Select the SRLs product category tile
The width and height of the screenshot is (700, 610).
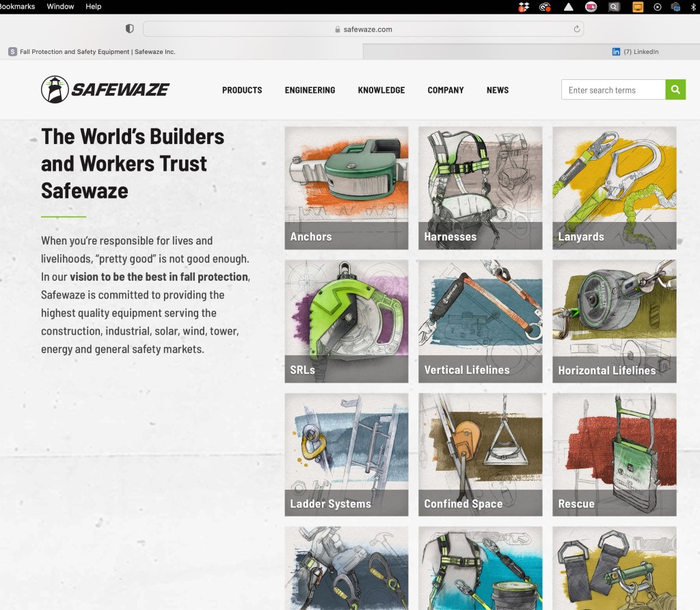346,321
